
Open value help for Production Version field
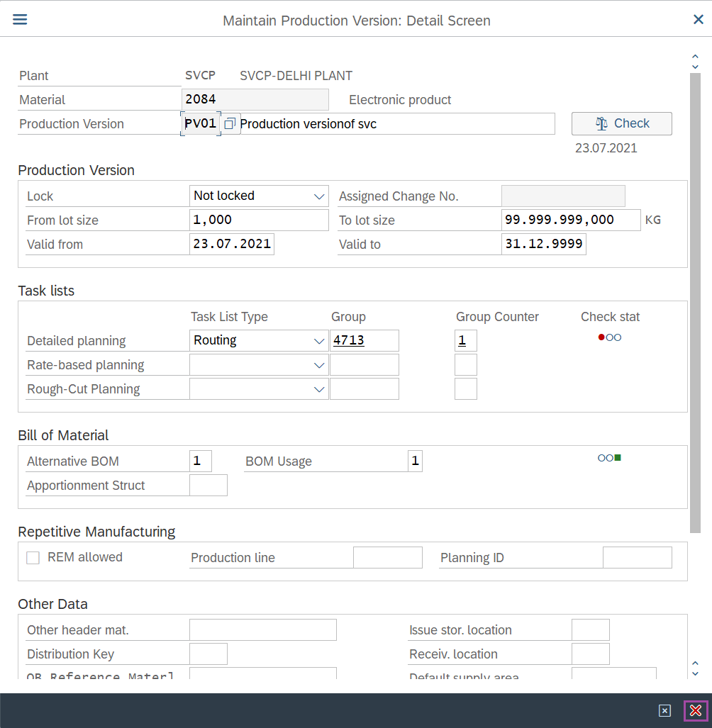point(230,124)
